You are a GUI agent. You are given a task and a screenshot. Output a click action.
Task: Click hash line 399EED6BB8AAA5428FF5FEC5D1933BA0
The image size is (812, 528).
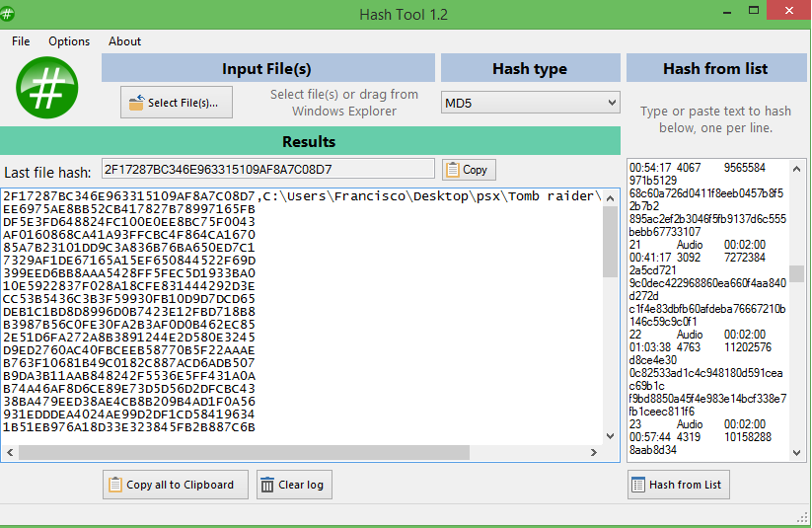(129, 273)
